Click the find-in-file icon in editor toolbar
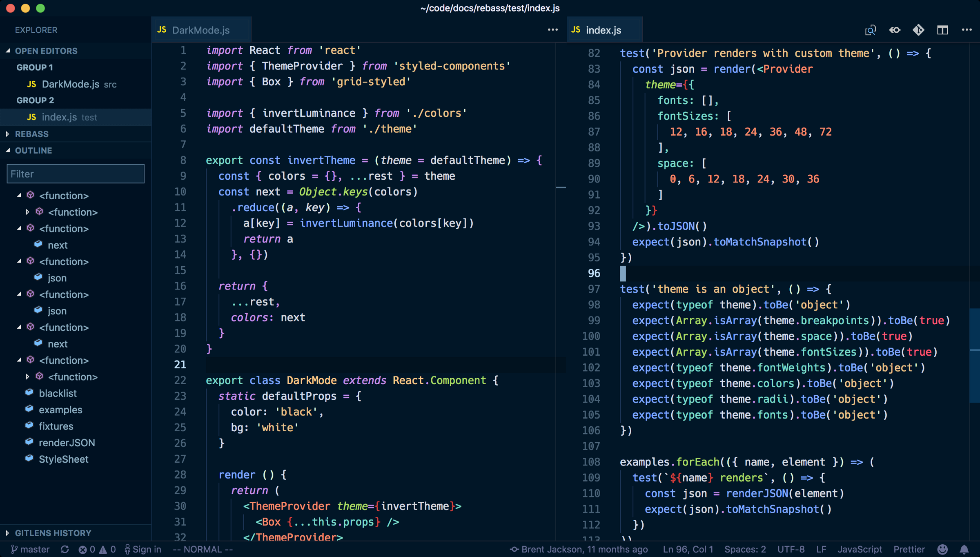 (870, 30)
